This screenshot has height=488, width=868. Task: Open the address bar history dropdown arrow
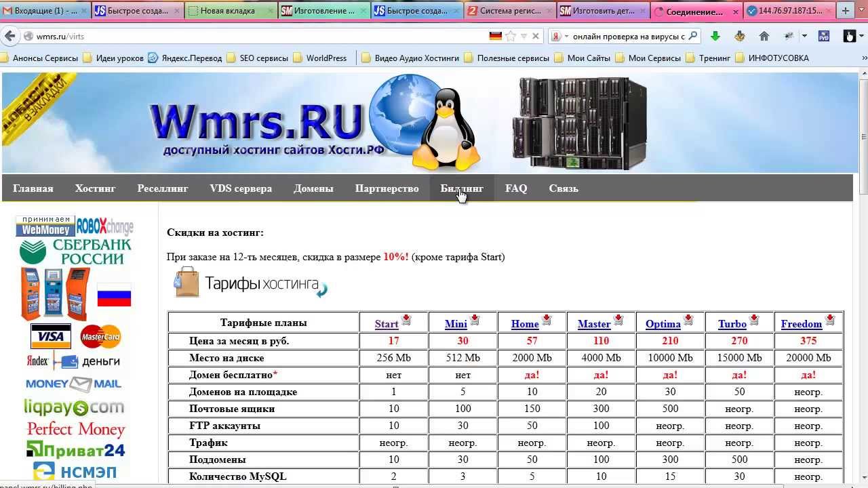(524, 36)
